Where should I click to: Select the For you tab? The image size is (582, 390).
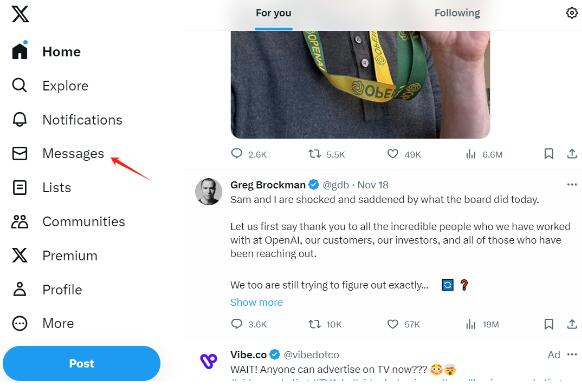pos(274,13)
